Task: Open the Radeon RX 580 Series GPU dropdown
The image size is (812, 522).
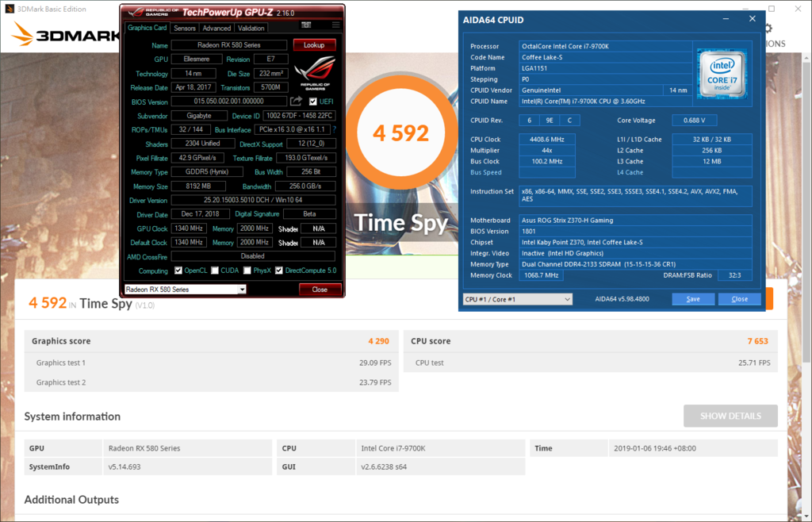Action: click(x=185, y=290)
